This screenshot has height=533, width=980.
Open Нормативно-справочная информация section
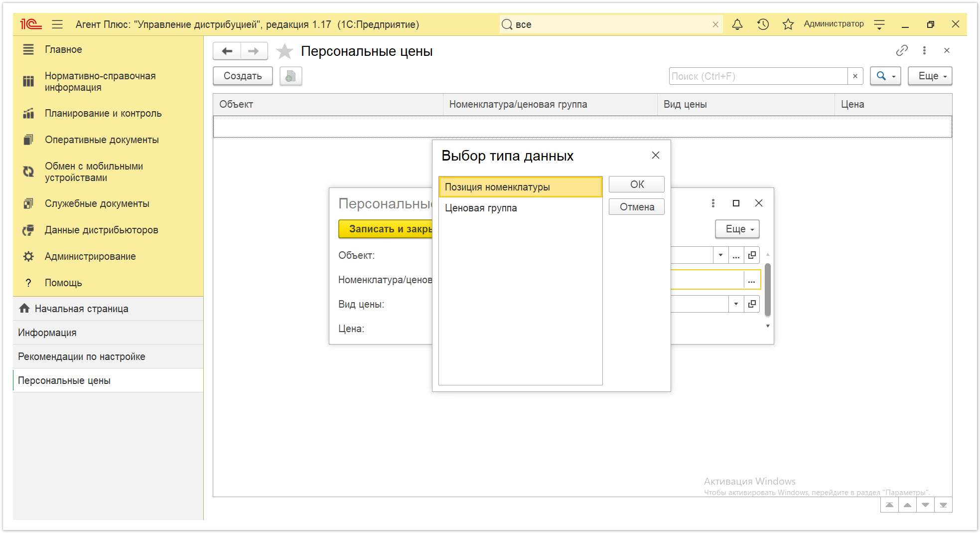pyautogui.click(x=108, y=82)
